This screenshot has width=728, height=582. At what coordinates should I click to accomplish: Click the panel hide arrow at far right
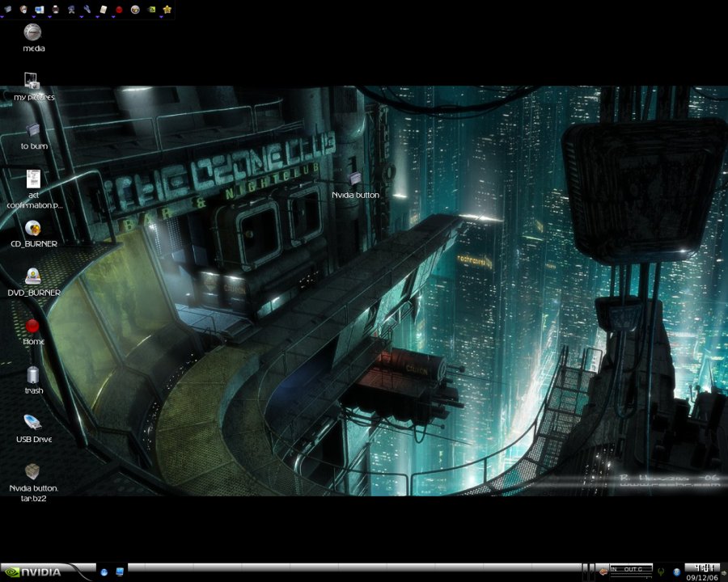(x=726, y=572)
